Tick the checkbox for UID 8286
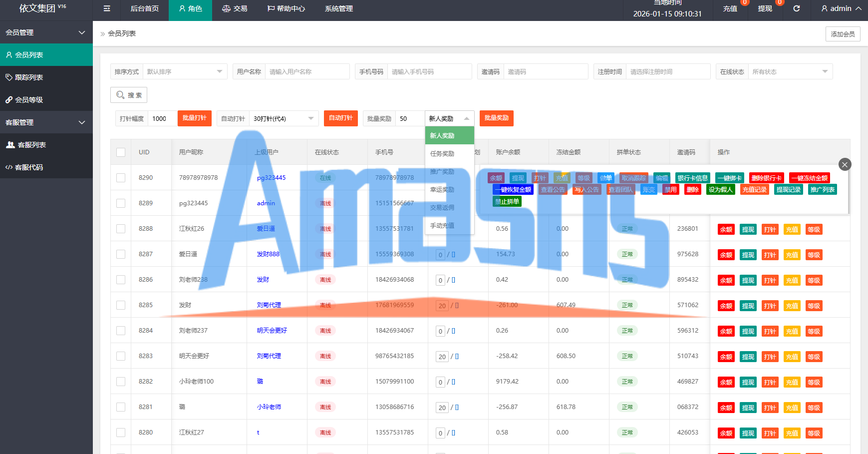The width and height of the screenshot is (868, 454). (121, 280)
